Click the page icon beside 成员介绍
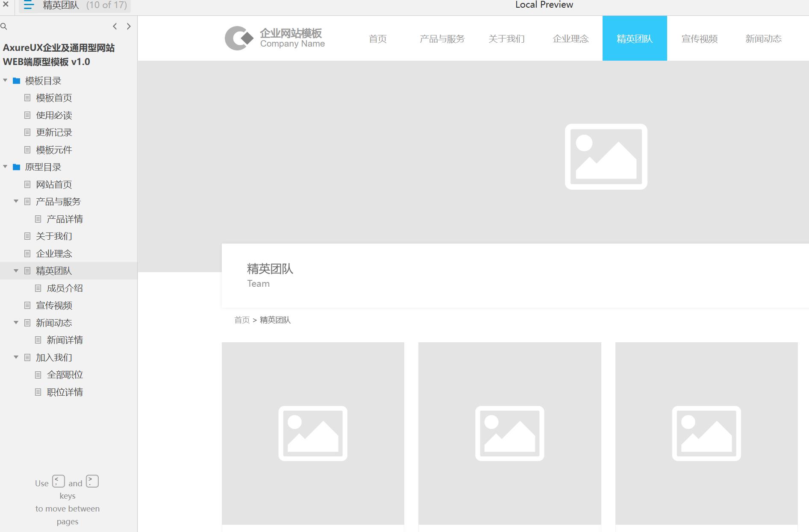The image size is (809, 532). [x=38, y=288]
